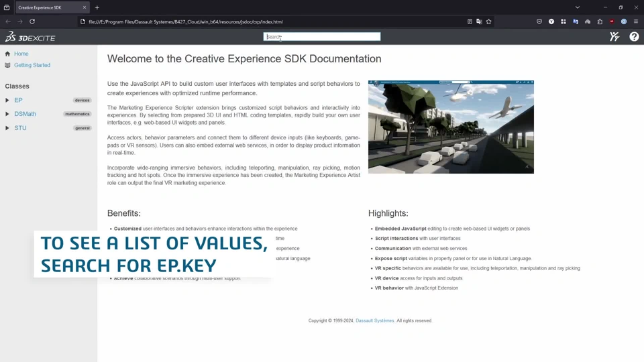Viewport: 644px width, 362px height.
Task: Open the STU class link
Action: pyautogui.click(x=20, y=128)
